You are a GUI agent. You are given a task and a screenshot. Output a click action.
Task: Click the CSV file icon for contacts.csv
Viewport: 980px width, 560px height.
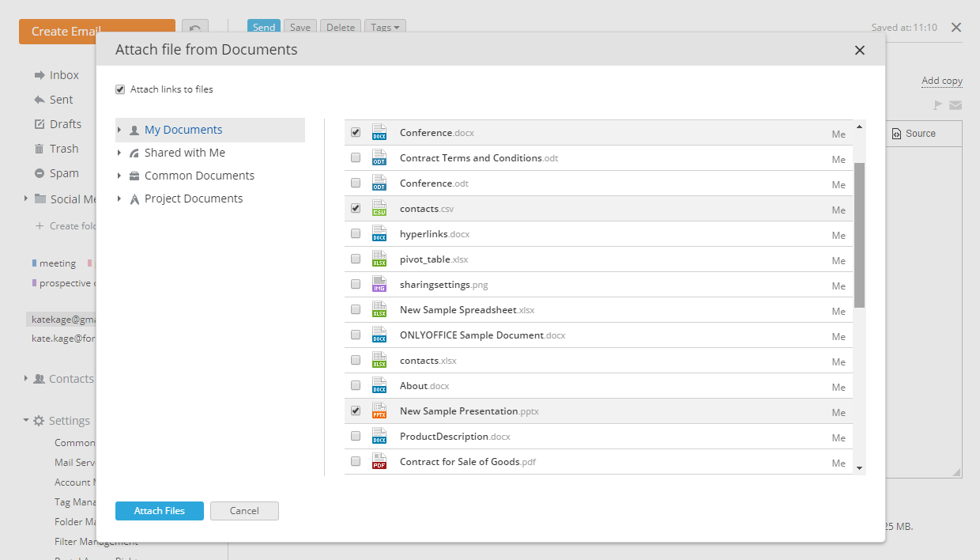click(379, 209)
